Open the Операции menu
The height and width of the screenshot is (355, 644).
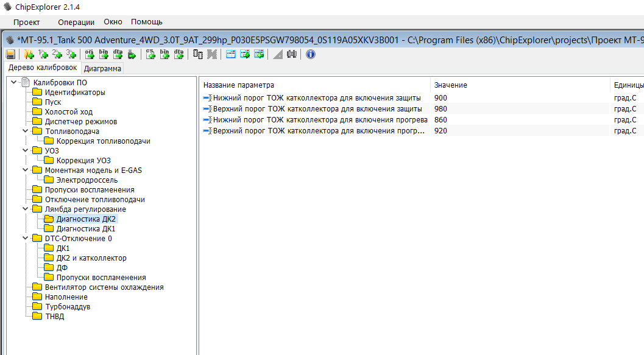pos(76,22)
